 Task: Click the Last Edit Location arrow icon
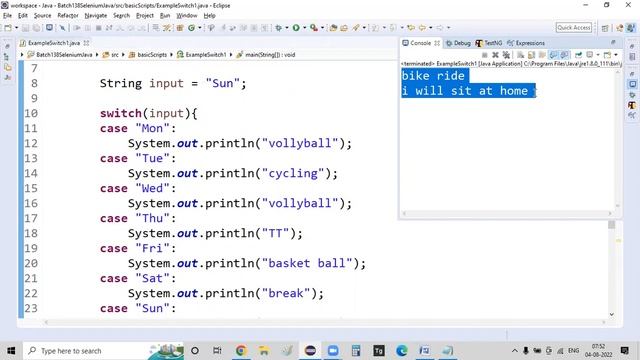pos(411,28)
